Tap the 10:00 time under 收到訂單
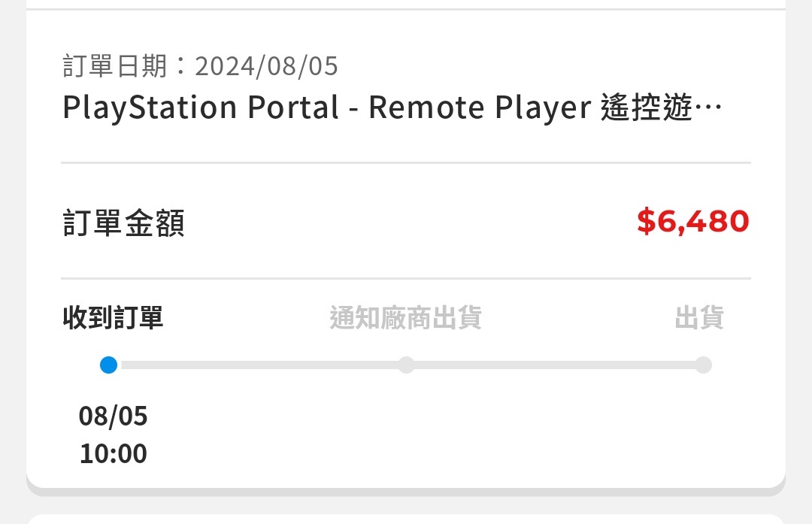812x524 pixels. click(114, 454)
